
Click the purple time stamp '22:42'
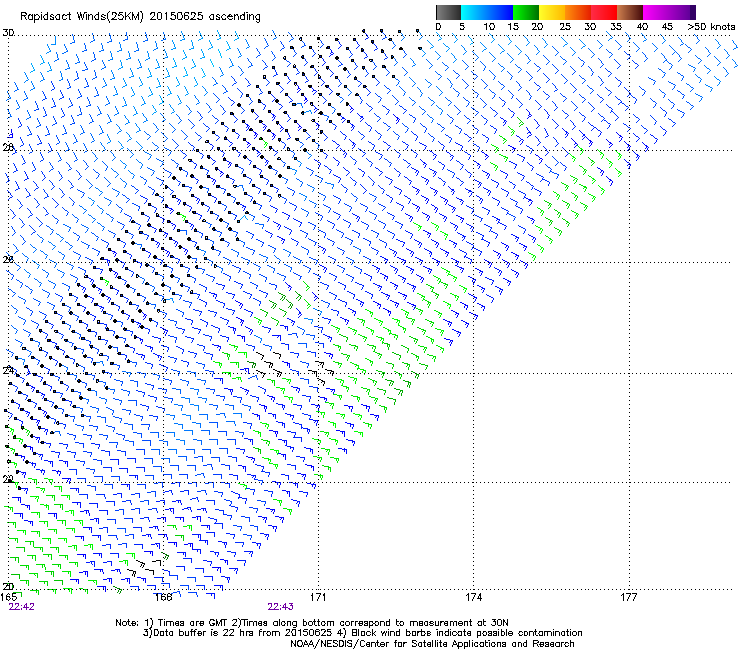coord(22,607)
